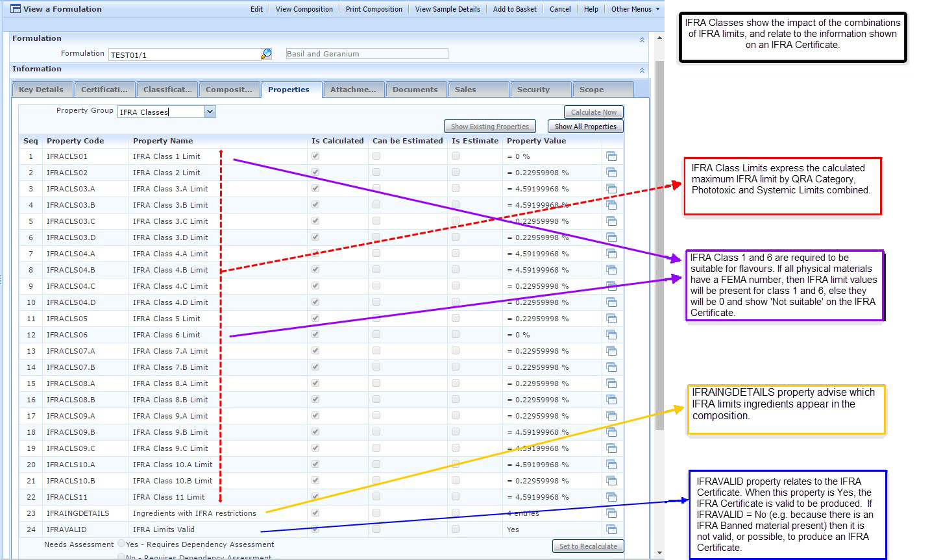Click Show Existing Properties
Screen dimensions: 930x560
coord(489,126)
